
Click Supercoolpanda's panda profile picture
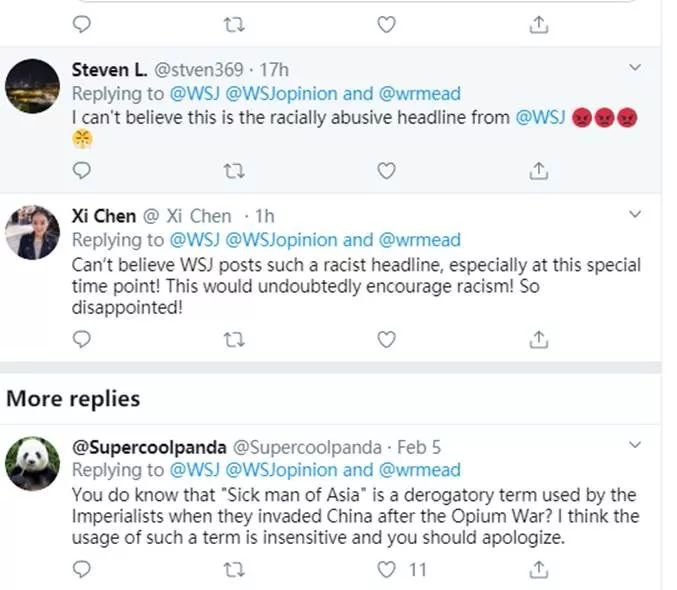click(31, 463)
